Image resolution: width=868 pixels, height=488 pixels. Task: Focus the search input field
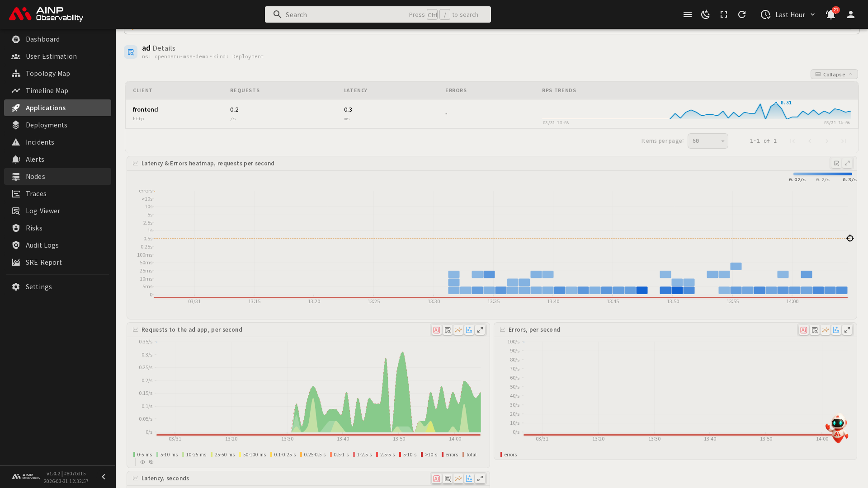[344, 14]
